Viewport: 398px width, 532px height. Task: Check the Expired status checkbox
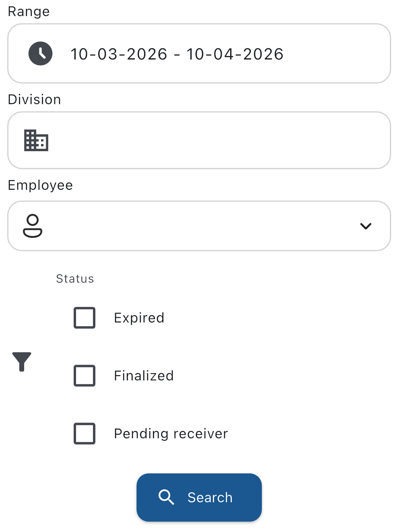(x=84, y=318)
